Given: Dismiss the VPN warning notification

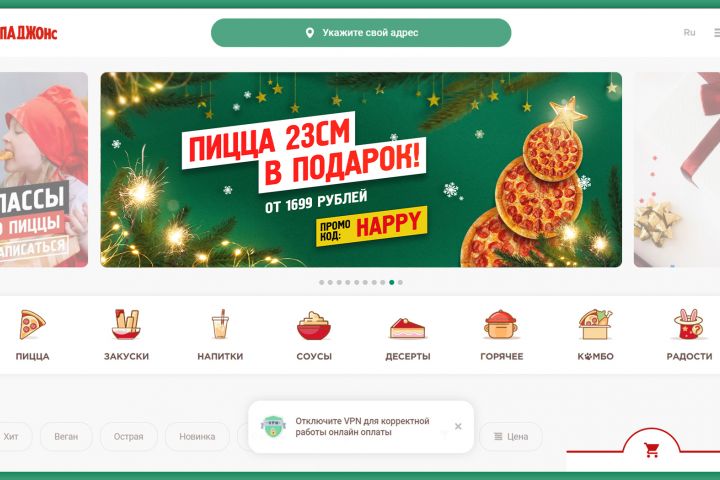Looking at the screenshot, I should point(458,426).
